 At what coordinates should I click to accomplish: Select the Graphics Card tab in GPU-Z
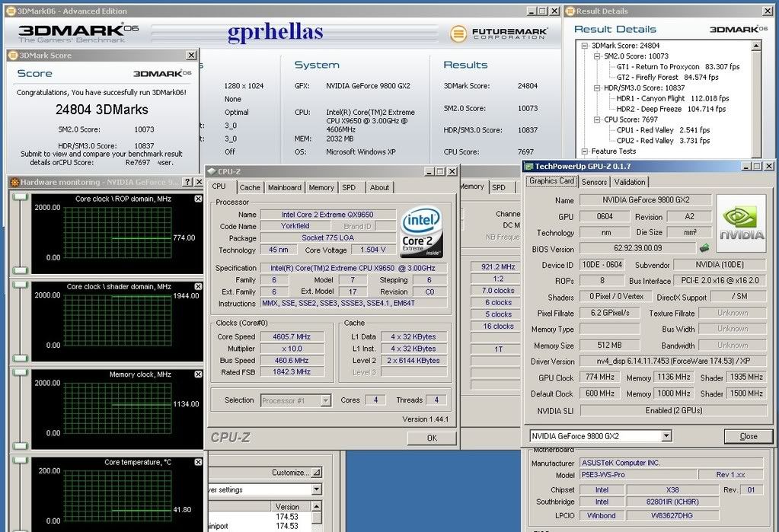coord(551,181)
